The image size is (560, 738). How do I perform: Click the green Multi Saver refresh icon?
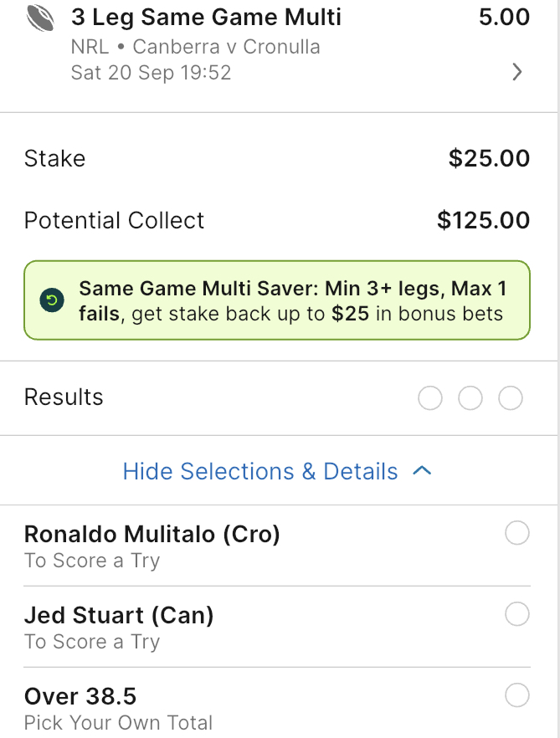(52, 300)
